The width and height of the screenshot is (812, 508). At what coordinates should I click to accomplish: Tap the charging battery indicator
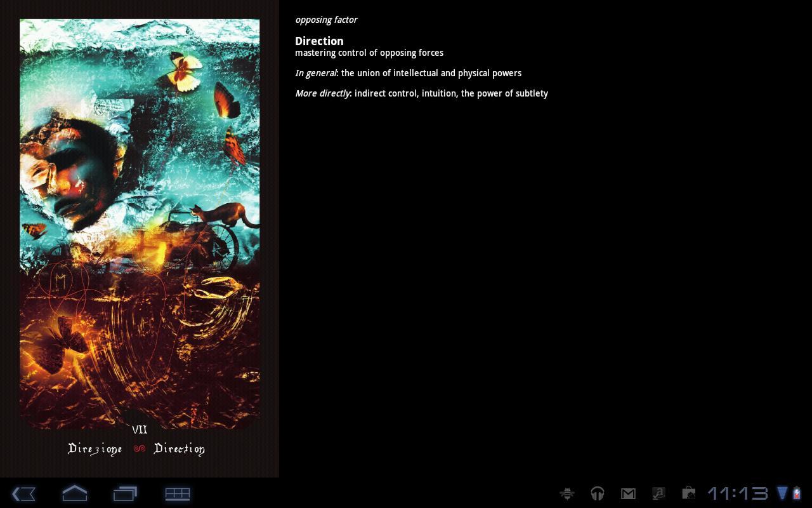click(x=797, y=493)
